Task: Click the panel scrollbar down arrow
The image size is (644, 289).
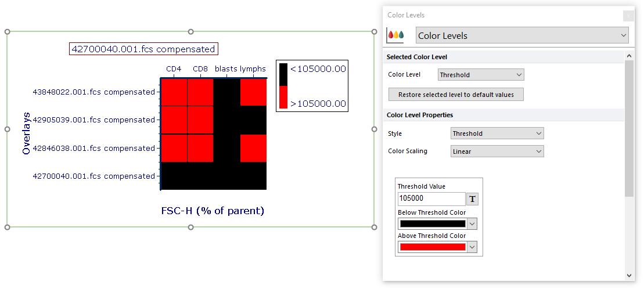Action: coord(629,276)
